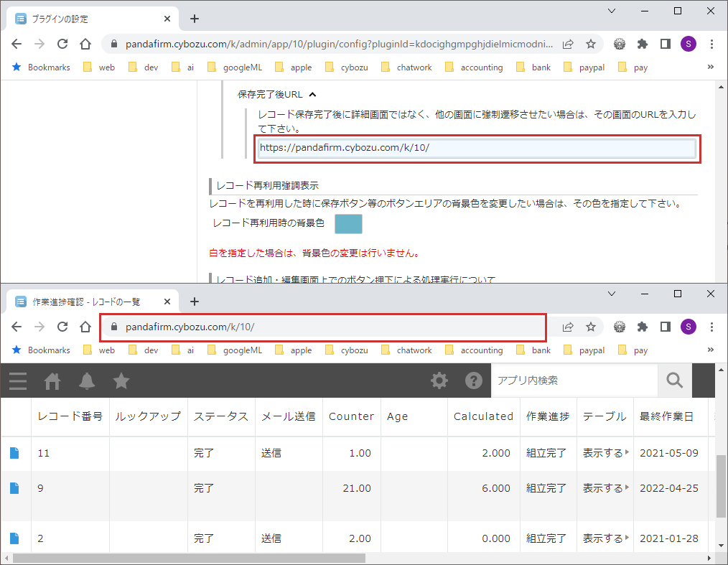The image size is (728, 565).
Task: Go to kintone portal home icon
Action: pos(52,380)
